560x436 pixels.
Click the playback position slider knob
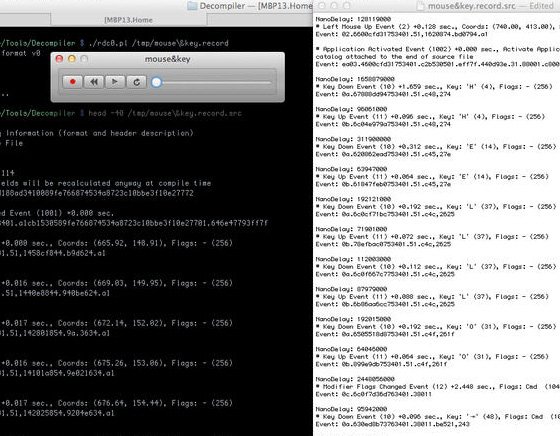click(156, 82)
